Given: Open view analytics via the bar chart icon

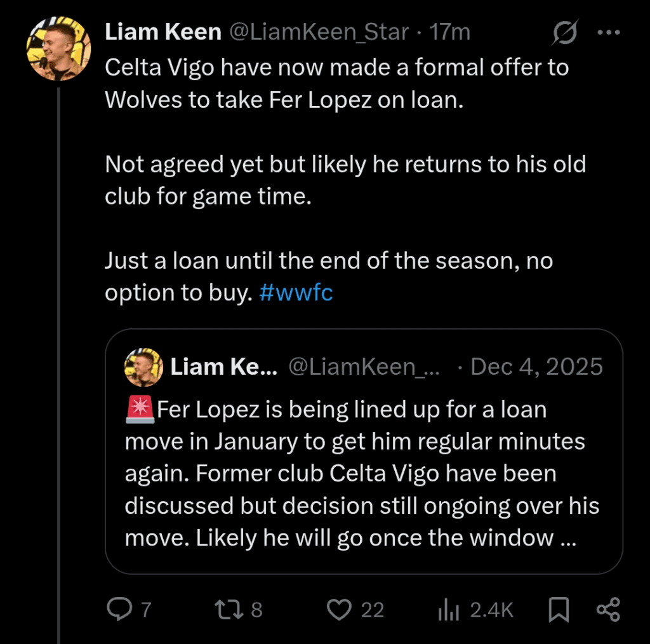Looking at the screenshot, I should pos(449,609).
